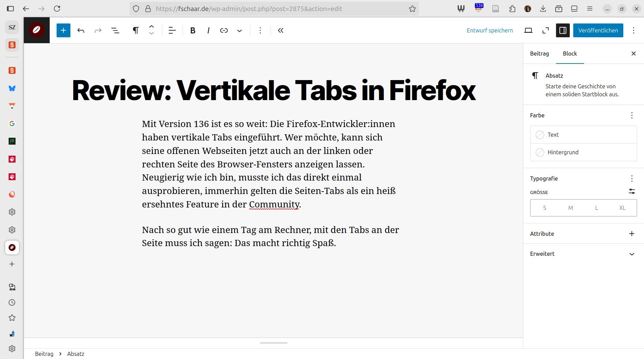Apply italic formatting
The height and width of the screenshot is (359, 644).
[x=208, y=30]
